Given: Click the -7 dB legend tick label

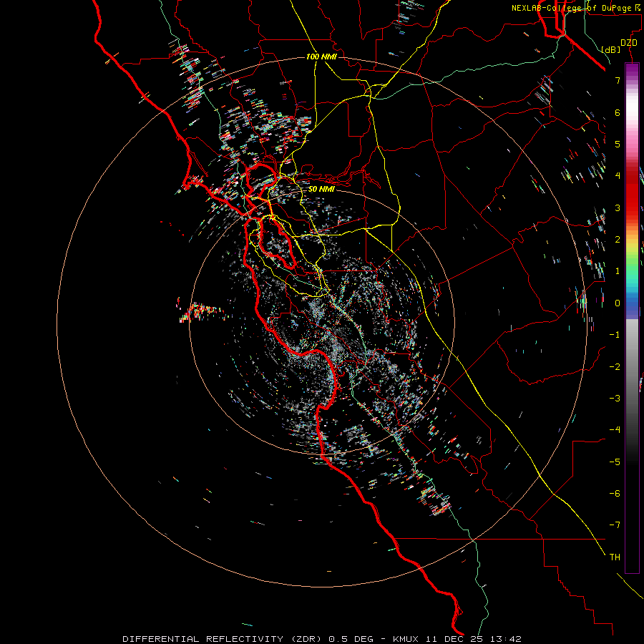Looking at the screenshot, I should pyautogui.click(x=615, y=525).
